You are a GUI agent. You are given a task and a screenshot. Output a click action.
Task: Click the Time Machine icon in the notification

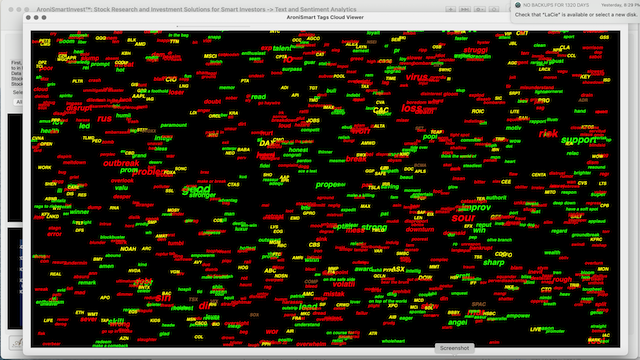coord(518,5)
